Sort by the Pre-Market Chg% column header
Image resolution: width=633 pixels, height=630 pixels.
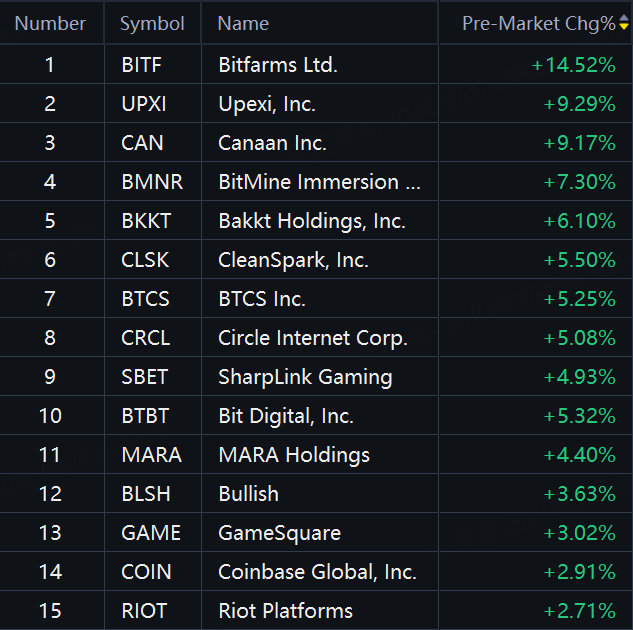[x=538, y=24]
